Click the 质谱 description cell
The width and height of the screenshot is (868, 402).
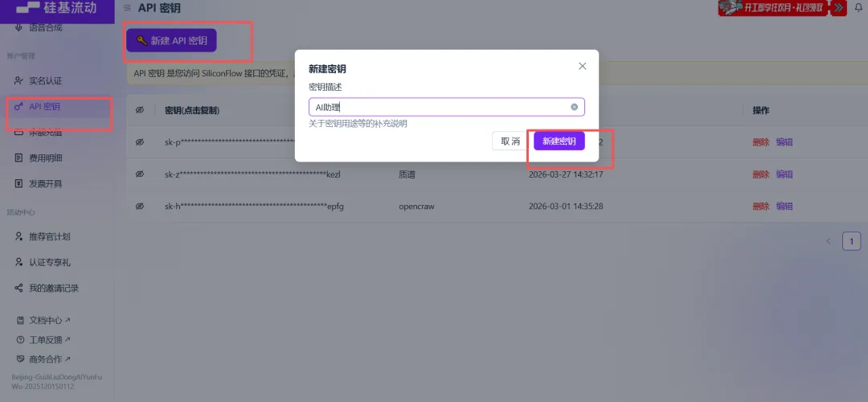407,174
